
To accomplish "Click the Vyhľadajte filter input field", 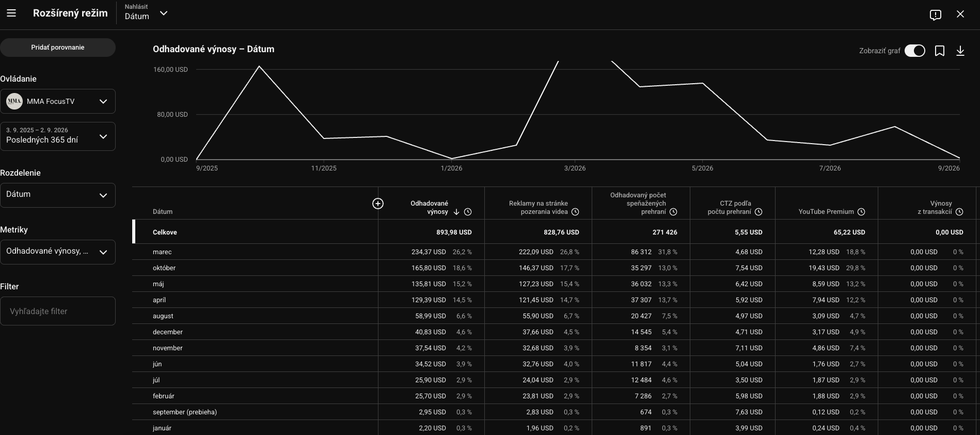I will coord(58,311).
